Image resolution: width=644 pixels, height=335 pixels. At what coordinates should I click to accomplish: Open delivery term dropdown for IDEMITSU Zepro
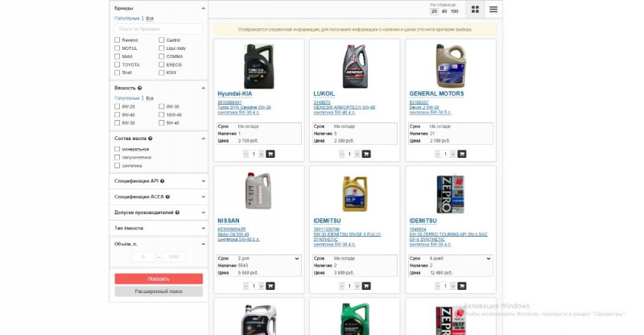[x=489, y=258]
